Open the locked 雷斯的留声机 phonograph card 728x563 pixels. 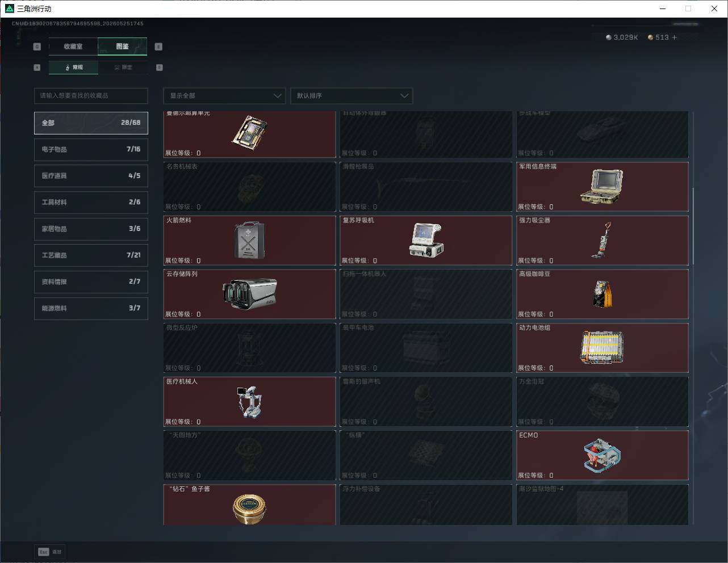click(x=426, y=401)
